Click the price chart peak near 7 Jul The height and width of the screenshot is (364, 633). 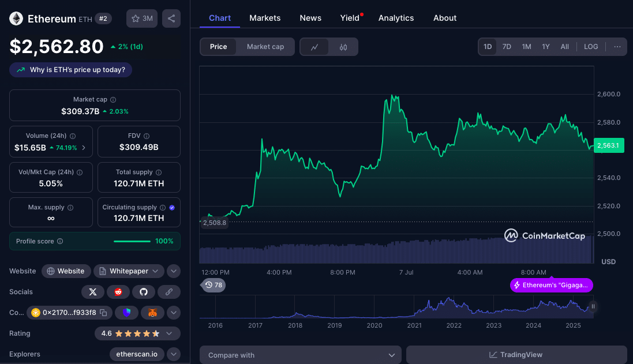(392, 96)
